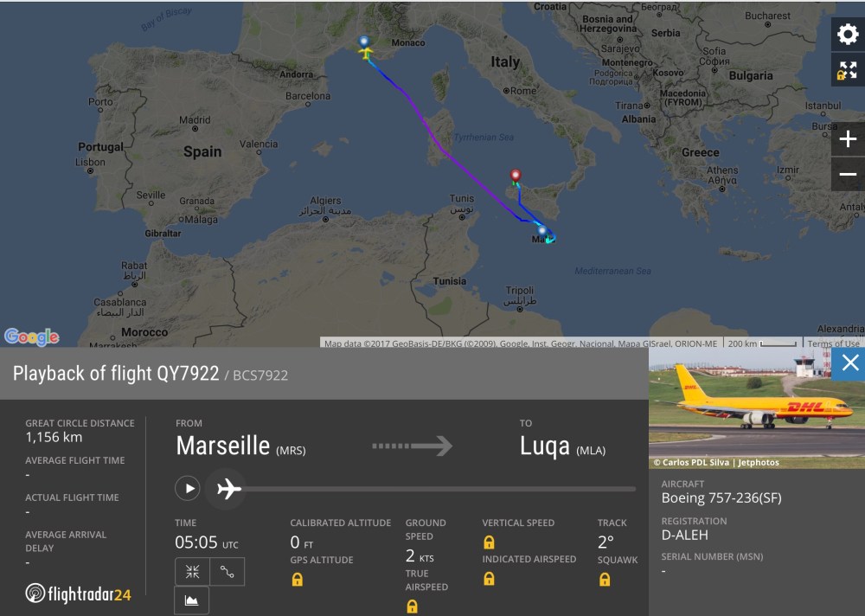Screen dimensions: 865x616
Task: Open the Flightradar24 logo link
Action: click(x=79, y=594)
